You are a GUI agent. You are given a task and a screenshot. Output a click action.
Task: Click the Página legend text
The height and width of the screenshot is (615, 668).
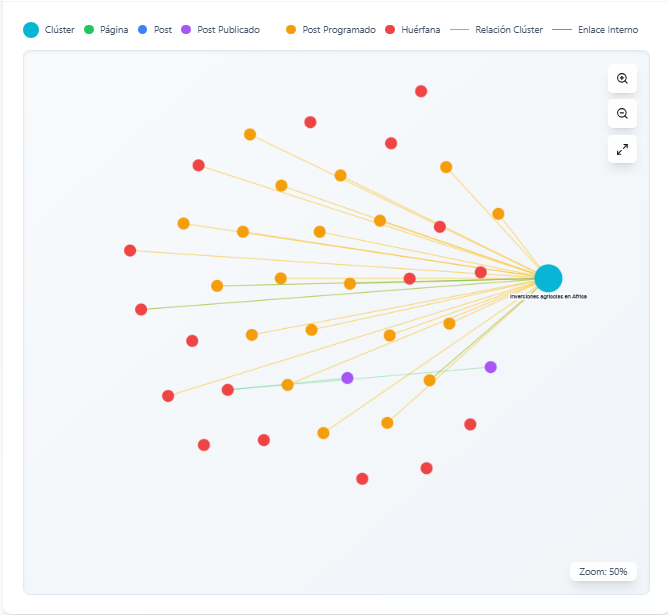pos(114,30)
